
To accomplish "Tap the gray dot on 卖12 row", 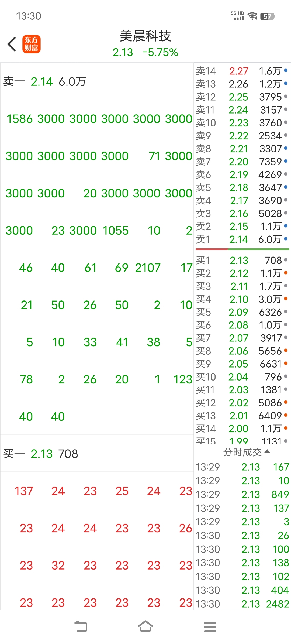I will 286,97.
